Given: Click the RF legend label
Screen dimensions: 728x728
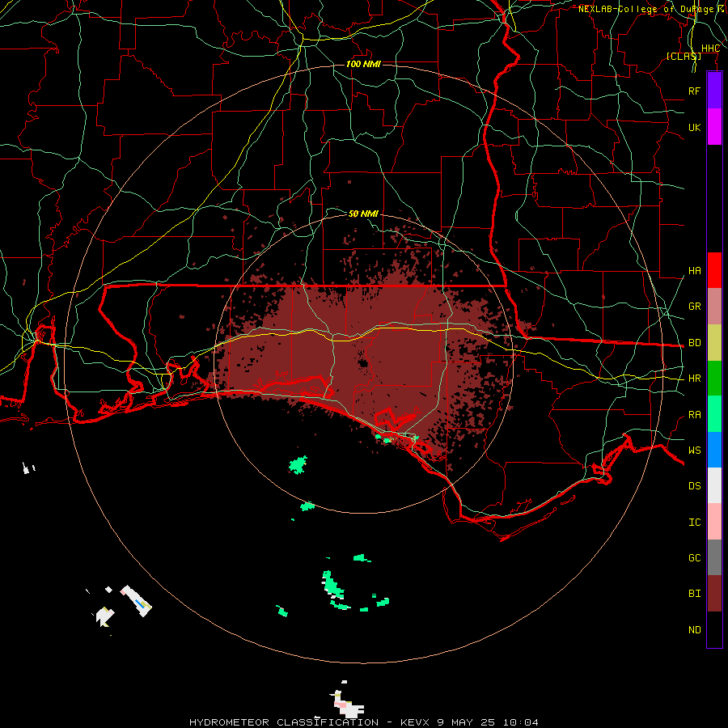Looking at the screenshot, I should [694, 91].
